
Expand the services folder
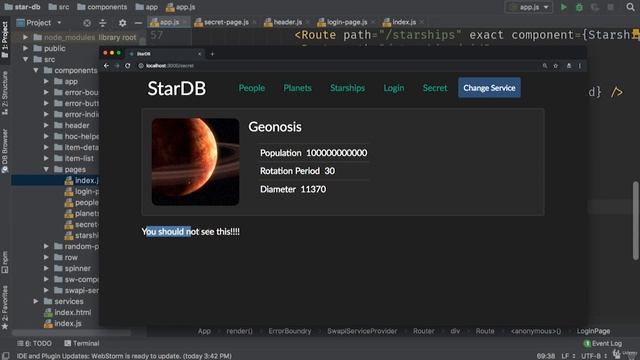pos(36,301)
